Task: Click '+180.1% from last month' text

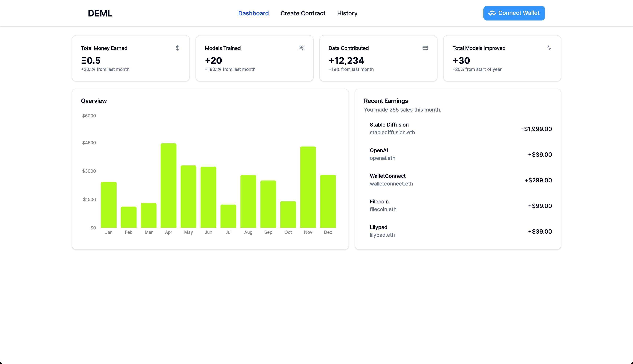Action: (x=230, y=69)
